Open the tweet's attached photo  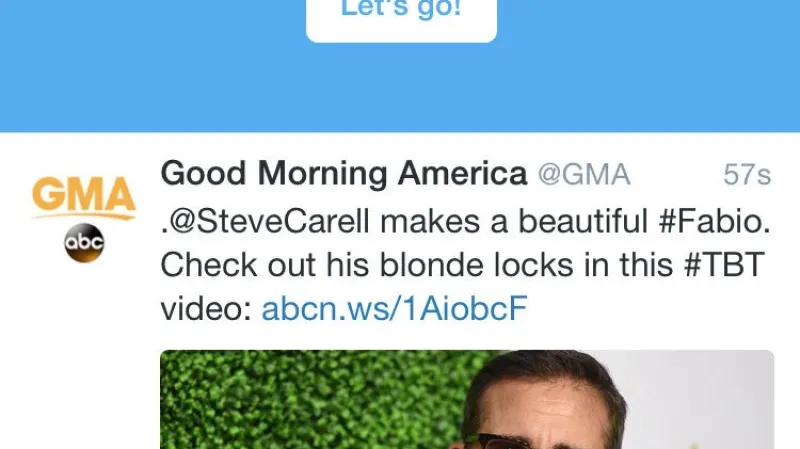(467, 400)
